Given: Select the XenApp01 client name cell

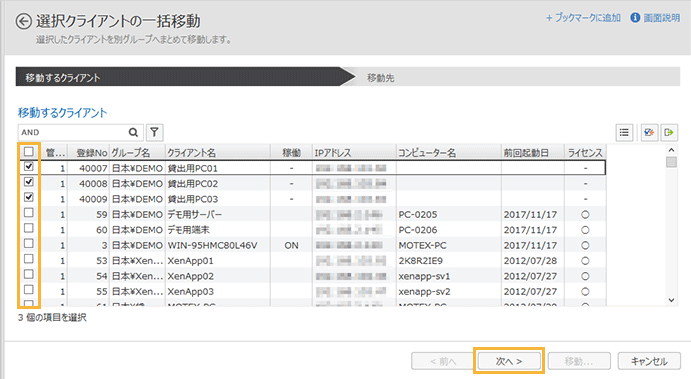Looking at the screenshot, I should point(218,260).
